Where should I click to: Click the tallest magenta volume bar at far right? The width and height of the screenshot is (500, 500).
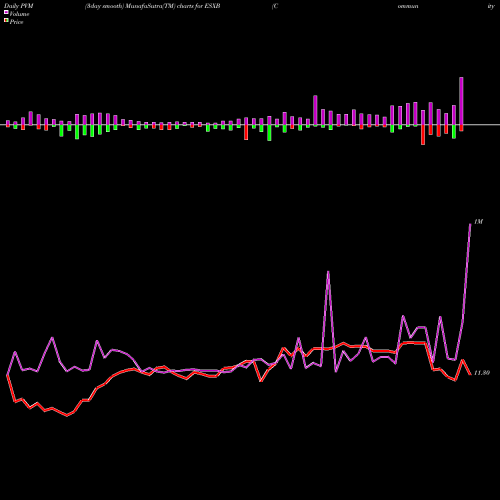click(x=461, y=101)
